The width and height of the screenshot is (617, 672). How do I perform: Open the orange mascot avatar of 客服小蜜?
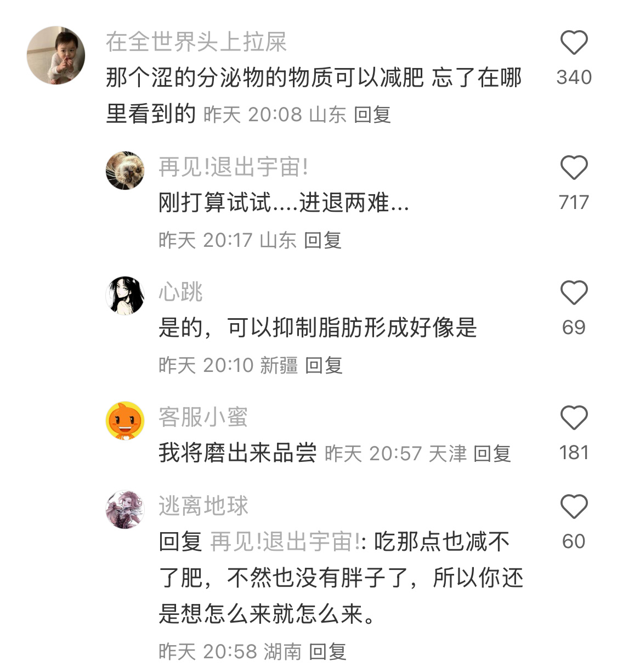point(126,421)
